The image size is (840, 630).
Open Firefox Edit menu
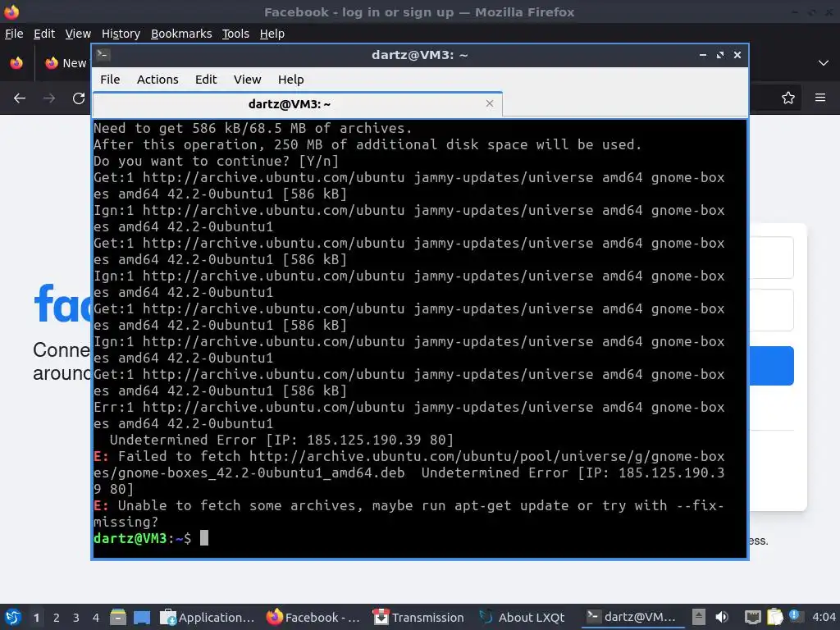pos(44,33)
